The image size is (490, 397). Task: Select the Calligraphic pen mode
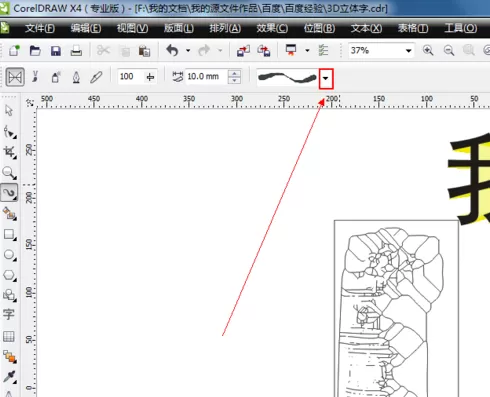(76, 77)
